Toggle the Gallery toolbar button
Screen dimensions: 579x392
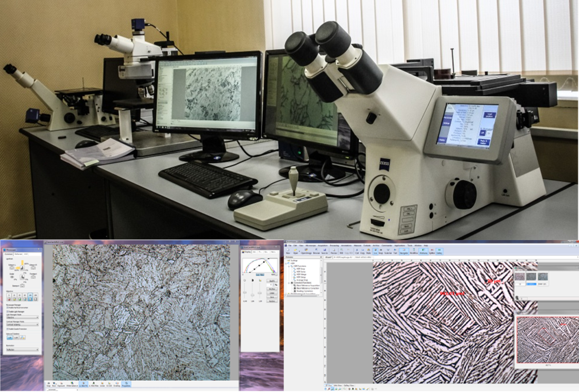click(x=439, y=251)
